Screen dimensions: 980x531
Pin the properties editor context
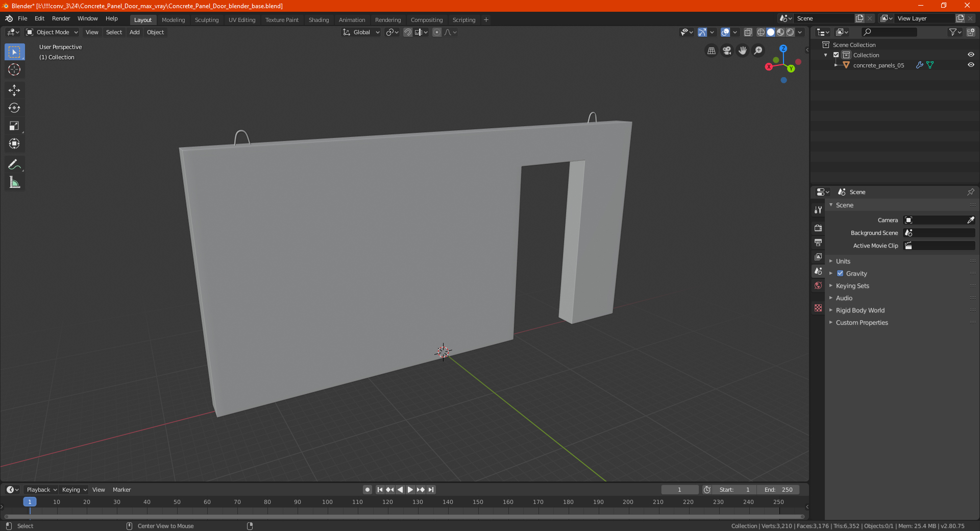tap(970, 192)
